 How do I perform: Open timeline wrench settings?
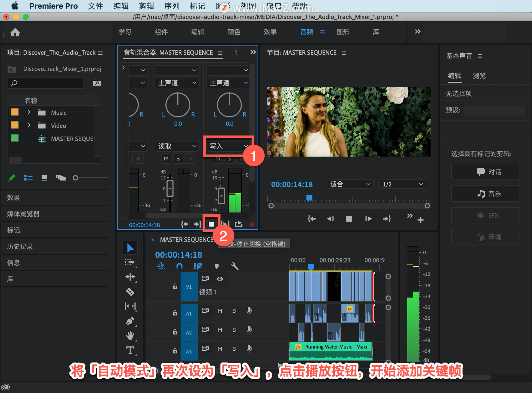pos(234,266)
